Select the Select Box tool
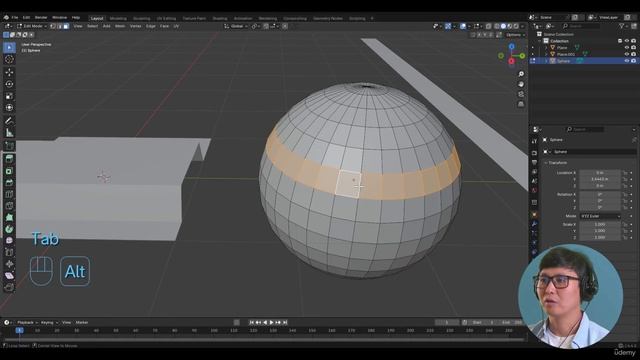This screenshot has width=640, height=360. (x=9, y=47)
